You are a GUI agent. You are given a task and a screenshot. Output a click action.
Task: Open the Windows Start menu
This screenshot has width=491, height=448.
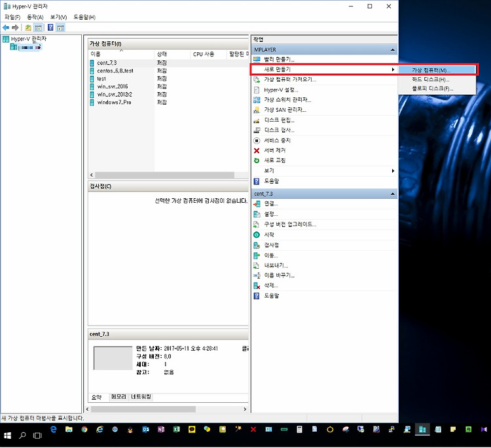click(7, 436)
